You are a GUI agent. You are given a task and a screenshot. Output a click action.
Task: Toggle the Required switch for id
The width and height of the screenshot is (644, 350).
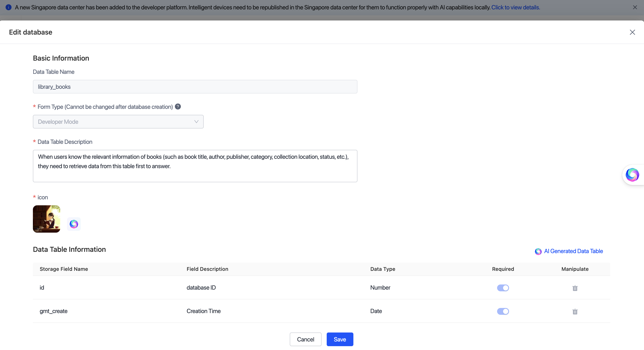[503, 288]
